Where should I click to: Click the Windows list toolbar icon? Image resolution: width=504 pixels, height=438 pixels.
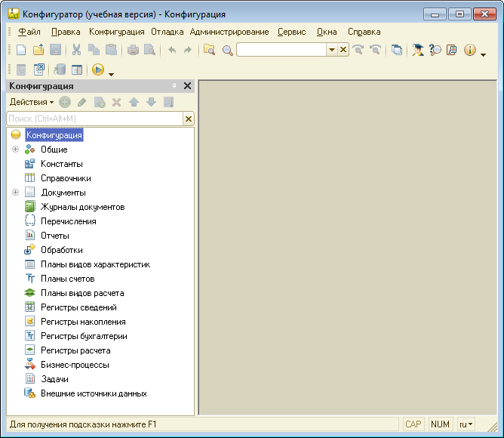tap(397, 50)
